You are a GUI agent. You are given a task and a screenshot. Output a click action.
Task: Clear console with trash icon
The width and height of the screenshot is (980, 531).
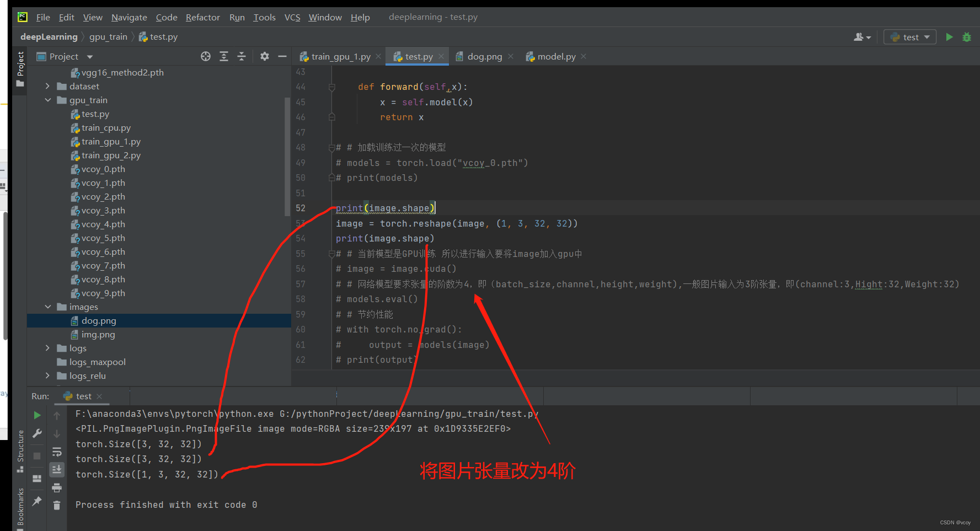pyautogui.click(x=57, y=505)
